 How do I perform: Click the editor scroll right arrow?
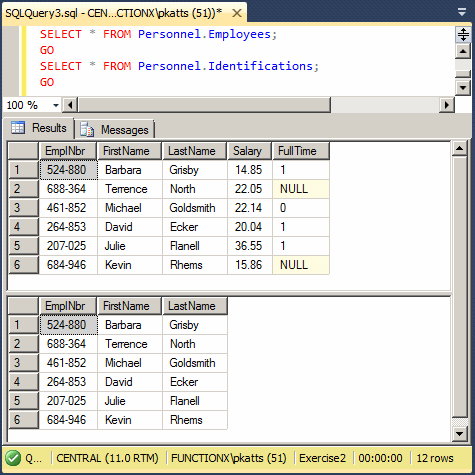coord(447,105)
